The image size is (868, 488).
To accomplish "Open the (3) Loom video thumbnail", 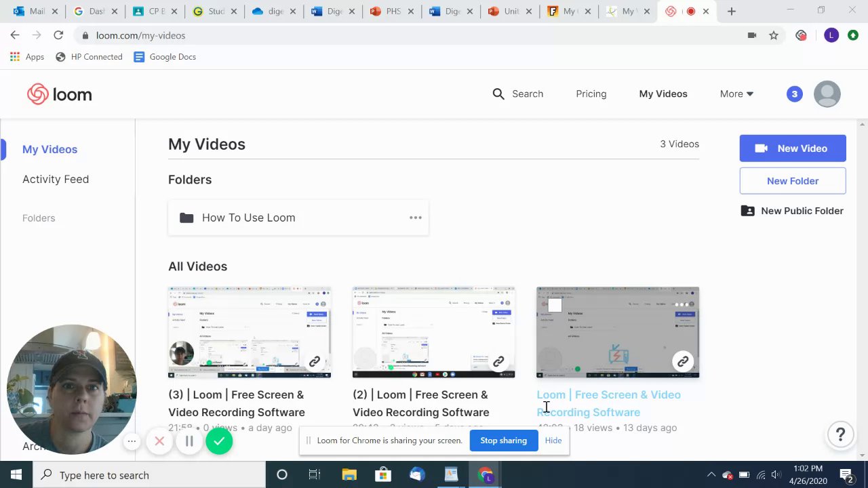I will click(x=250, y=332).
